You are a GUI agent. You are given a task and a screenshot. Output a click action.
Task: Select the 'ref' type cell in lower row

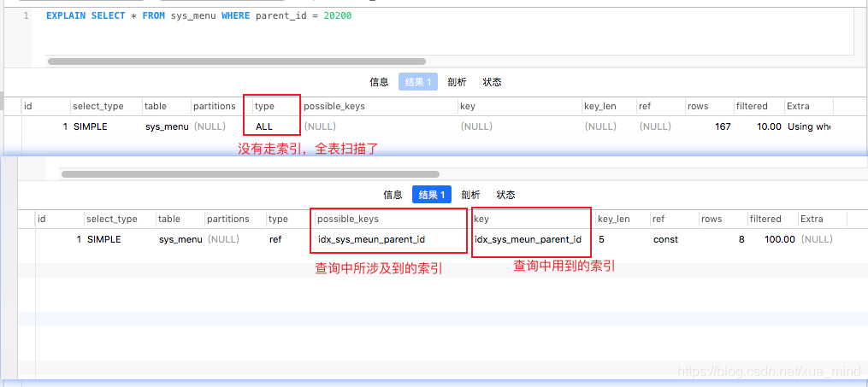275,239
